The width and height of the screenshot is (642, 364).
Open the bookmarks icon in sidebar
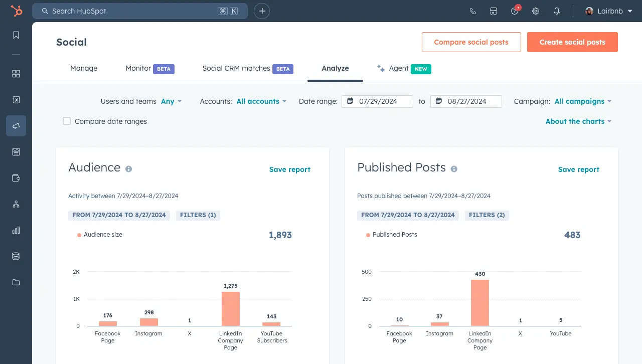point(16,35)
